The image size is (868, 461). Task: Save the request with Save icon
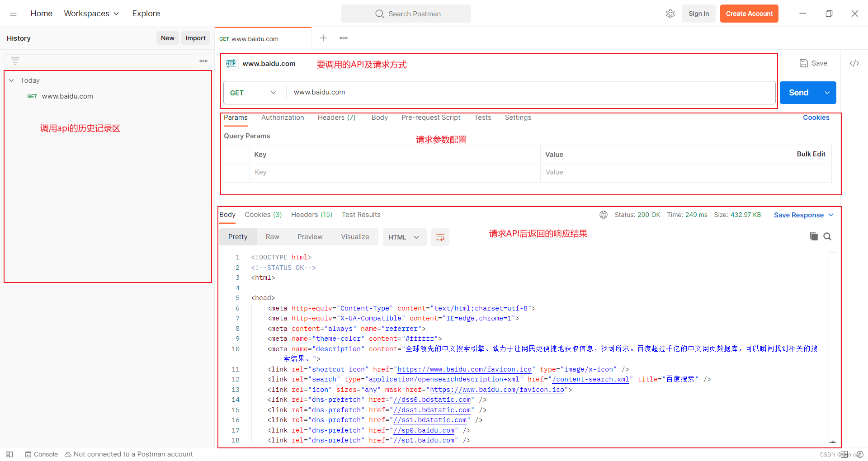(x=813, y=63)
